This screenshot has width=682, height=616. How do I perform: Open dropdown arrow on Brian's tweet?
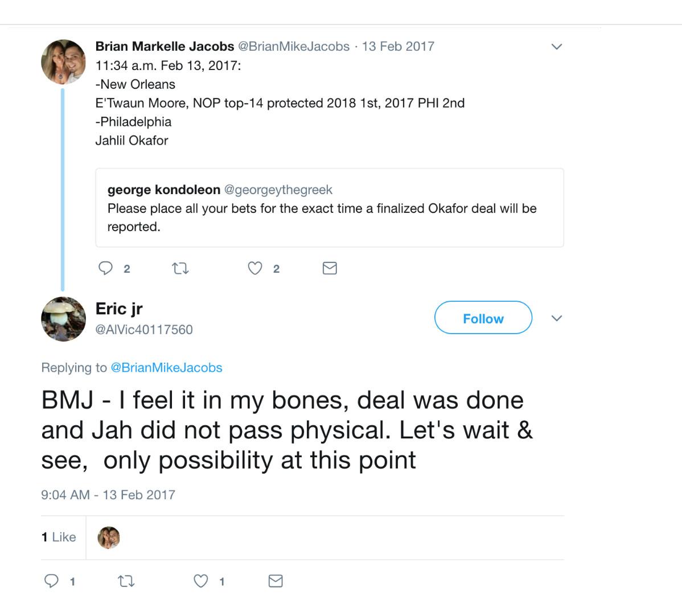tap(557, 47)
